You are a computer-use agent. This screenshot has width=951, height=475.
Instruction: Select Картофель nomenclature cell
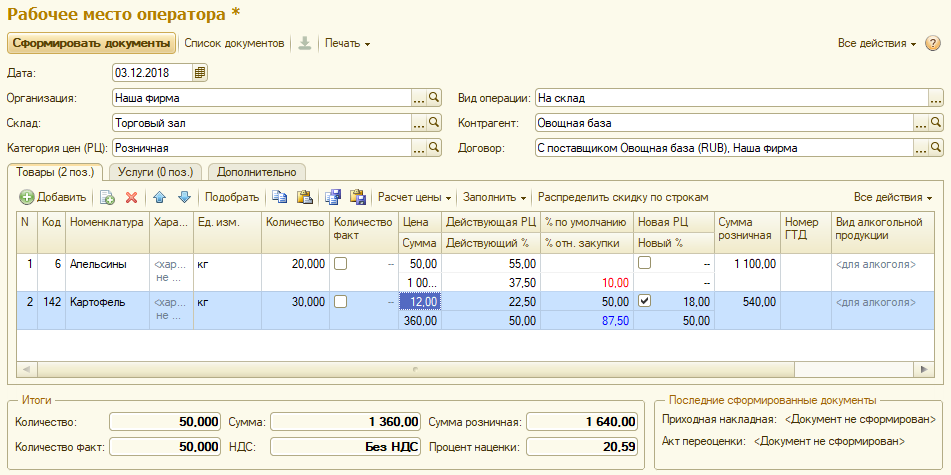tap(107, 310)
